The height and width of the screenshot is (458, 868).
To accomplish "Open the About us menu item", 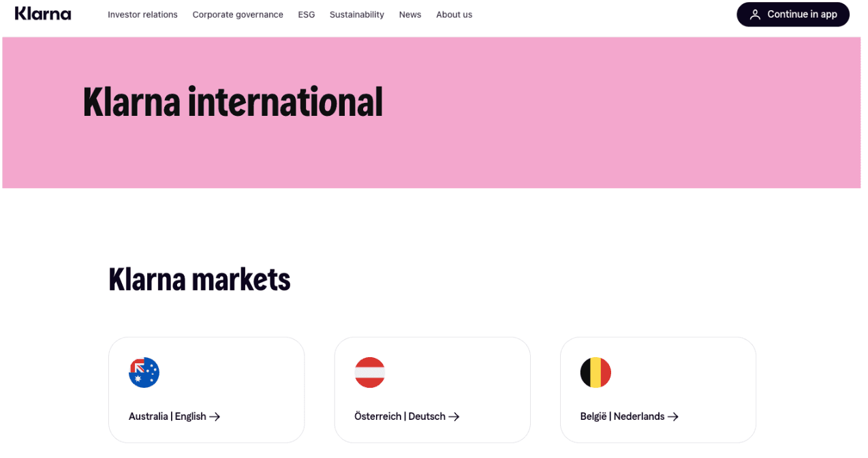I will (x=454, y=14).
